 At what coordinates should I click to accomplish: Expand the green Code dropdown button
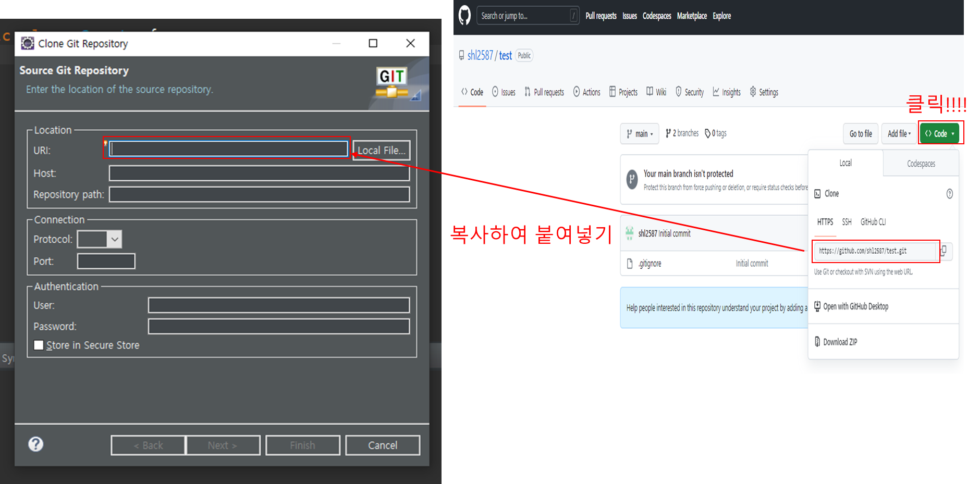click(x=939, y=134)
